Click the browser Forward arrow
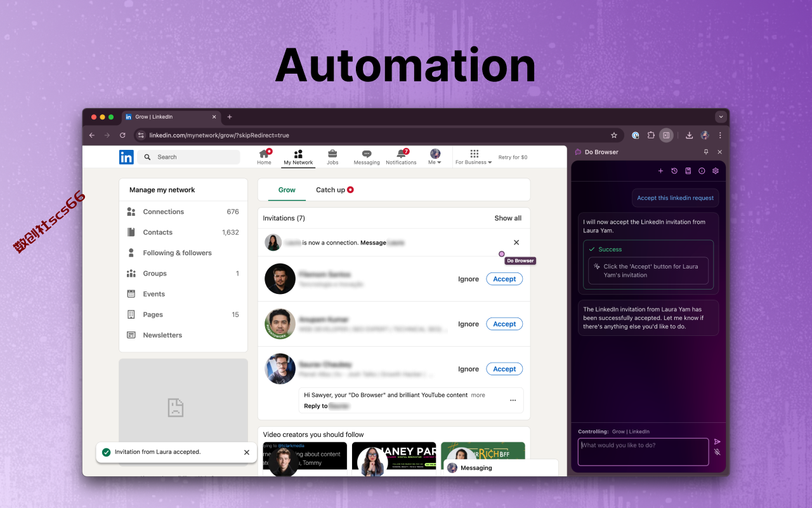The image size is (812, 508). coord(107,135)
